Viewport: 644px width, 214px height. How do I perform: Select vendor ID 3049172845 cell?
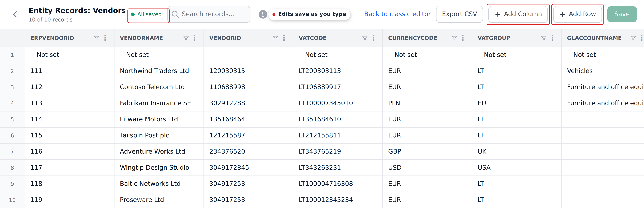coord(248,168)
